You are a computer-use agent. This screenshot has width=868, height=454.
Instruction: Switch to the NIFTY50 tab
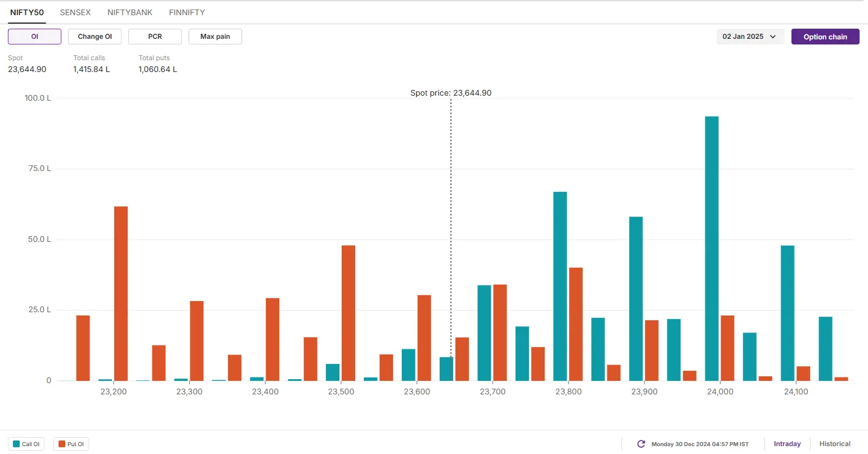(27, 12)
